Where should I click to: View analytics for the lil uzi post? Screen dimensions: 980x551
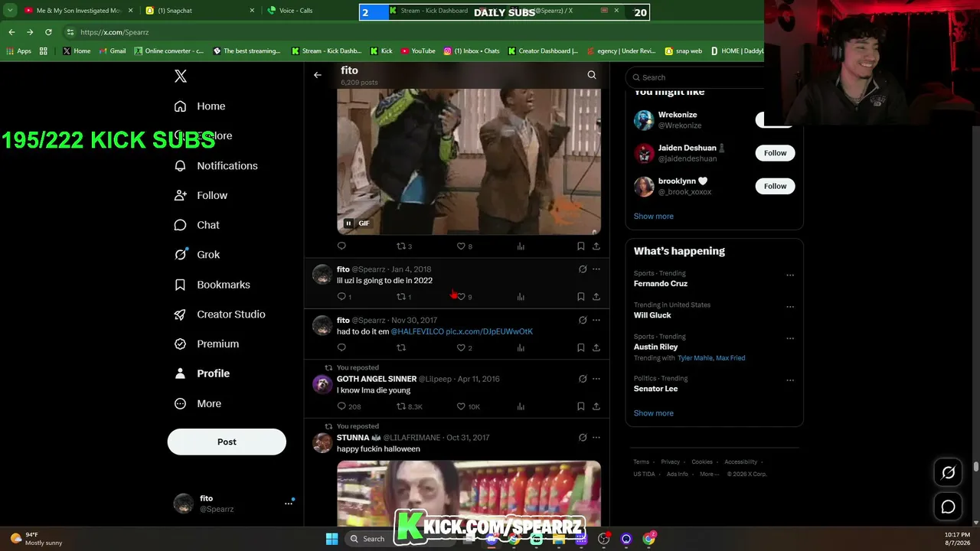(x=521, y=297)
